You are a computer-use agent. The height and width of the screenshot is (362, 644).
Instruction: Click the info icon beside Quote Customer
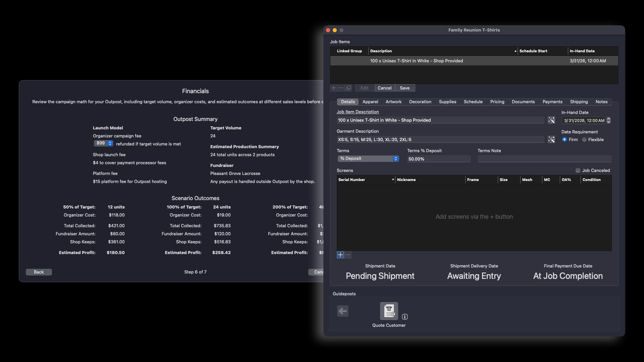click(x=405, y=317)
